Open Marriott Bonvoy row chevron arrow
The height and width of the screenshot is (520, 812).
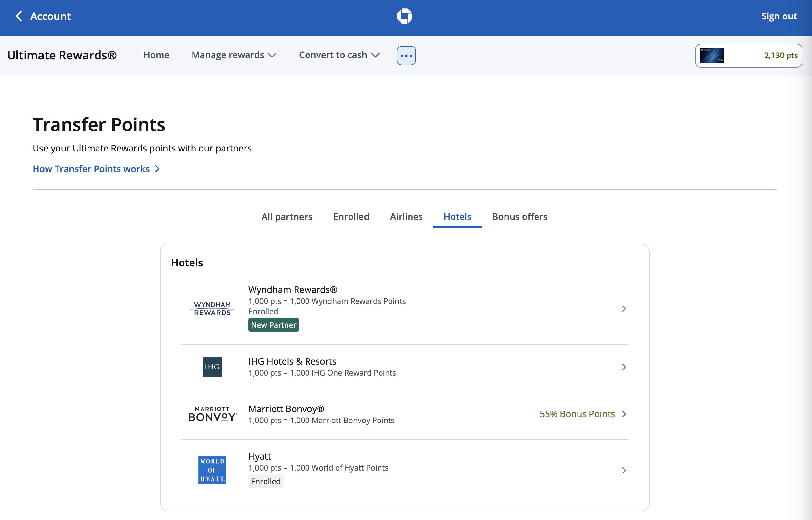pyautogui.click(x=624, y=414)
